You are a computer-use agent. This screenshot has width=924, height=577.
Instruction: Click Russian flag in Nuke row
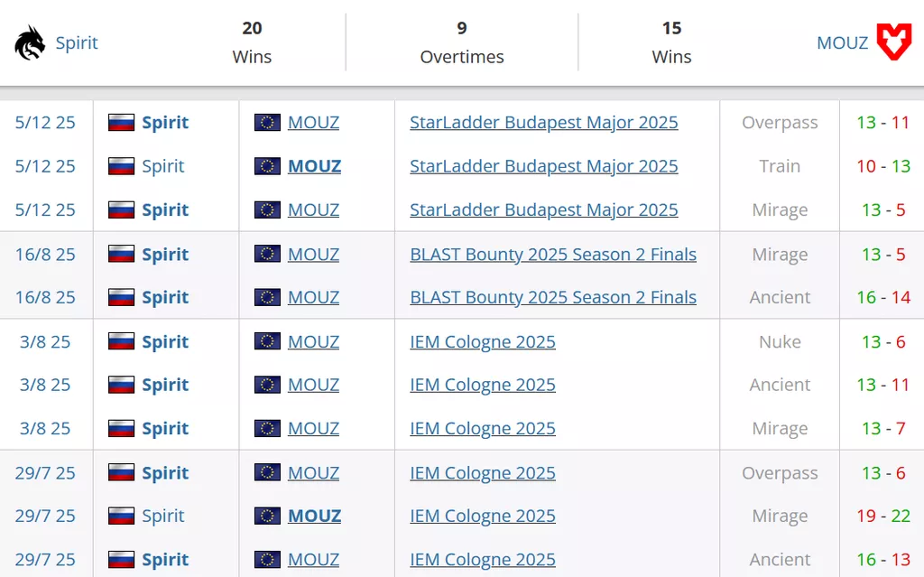point(121,341)
